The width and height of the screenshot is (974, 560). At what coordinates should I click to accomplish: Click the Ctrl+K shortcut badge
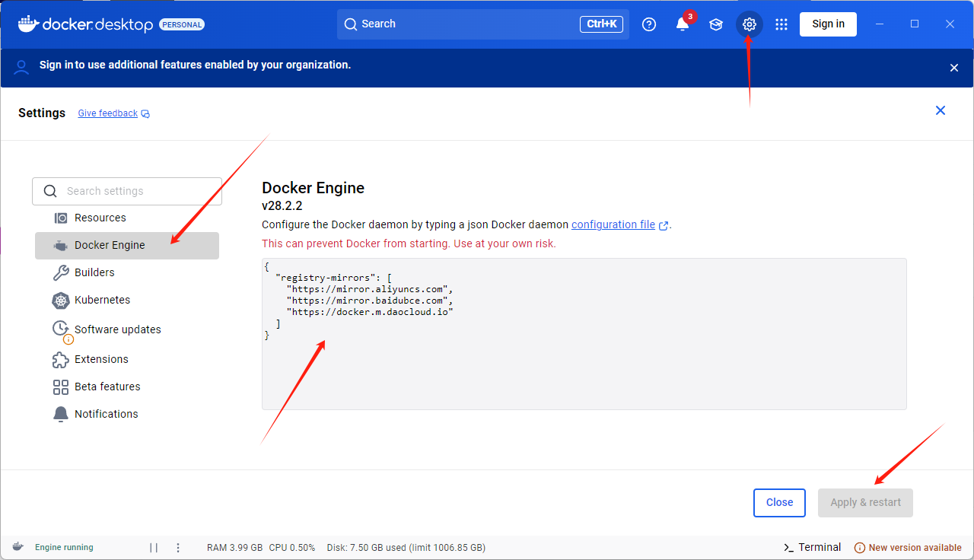[601, 24]
